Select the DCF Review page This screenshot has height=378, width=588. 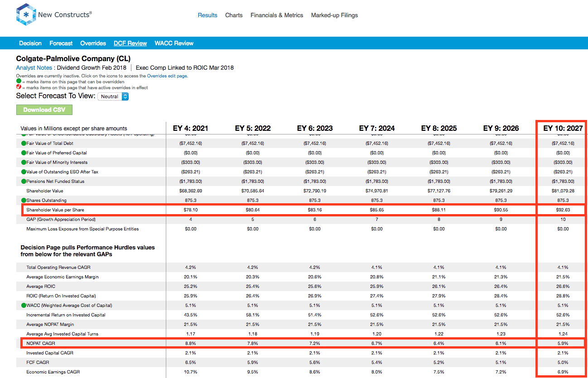(x=130, y=43)
